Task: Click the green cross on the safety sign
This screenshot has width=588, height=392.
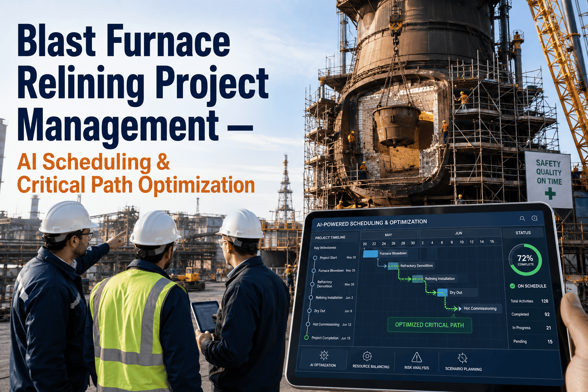Action: [550, 193]
